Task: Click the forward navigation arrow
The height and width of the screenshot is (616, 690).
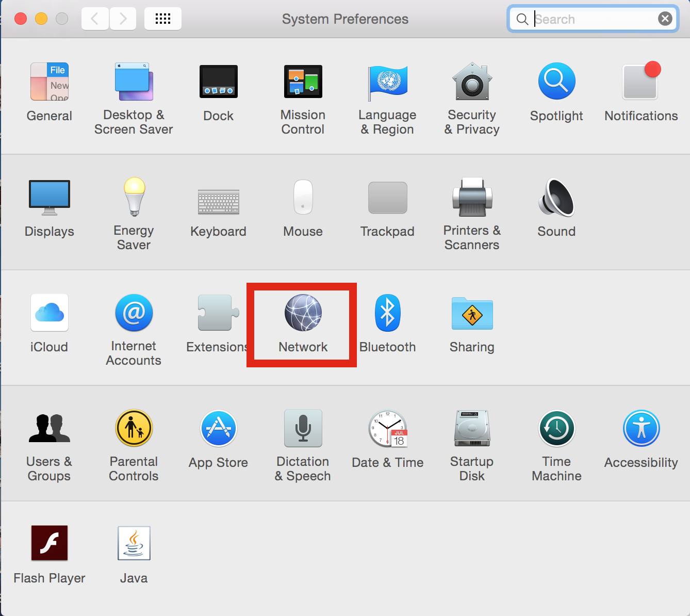Action: (x=123, y=19)
